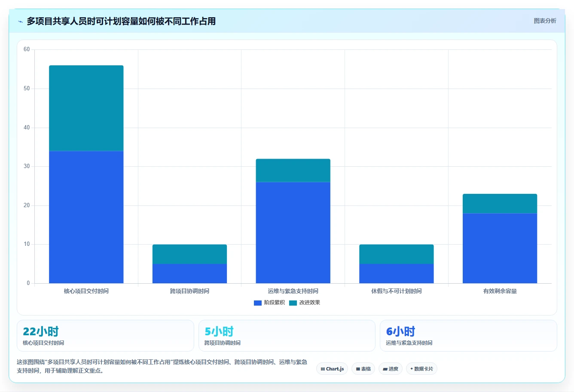Click the teal segment of 有效剩余容量 bar
Viewport: 574px width, 392px height.
(x=500, y=204)
